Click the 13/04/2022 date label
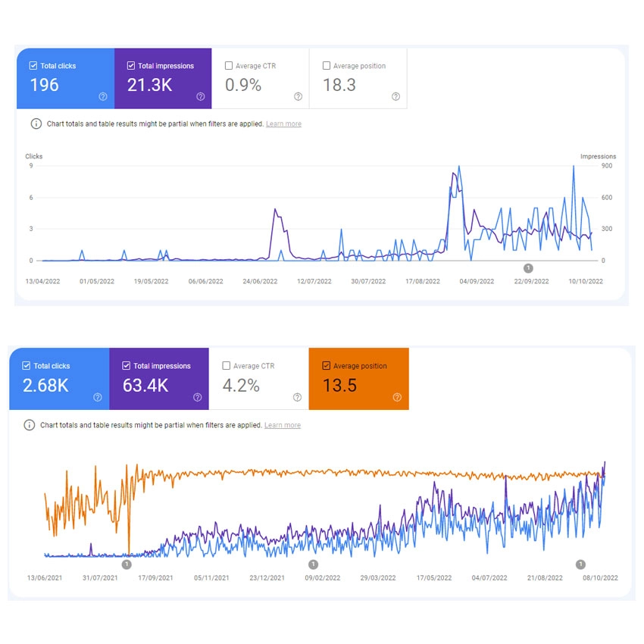The image size is (644, 644). 42,281
